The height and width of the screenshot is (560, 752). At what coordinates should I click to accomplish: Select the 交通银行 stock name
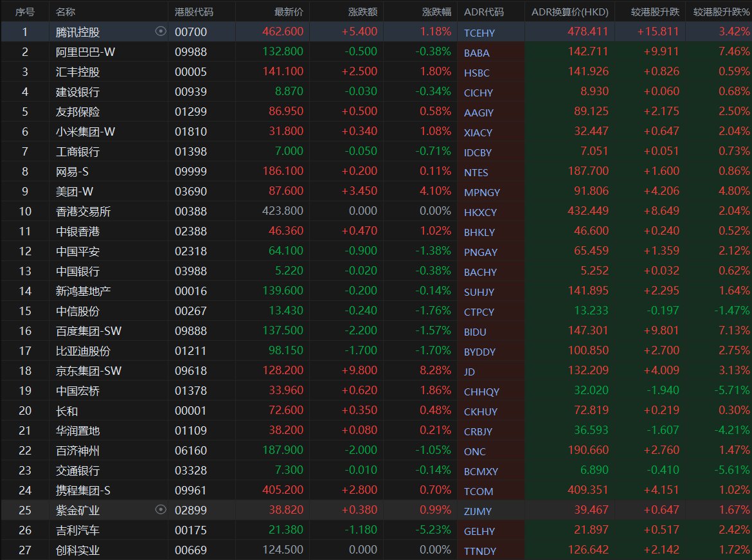point(78,470)
